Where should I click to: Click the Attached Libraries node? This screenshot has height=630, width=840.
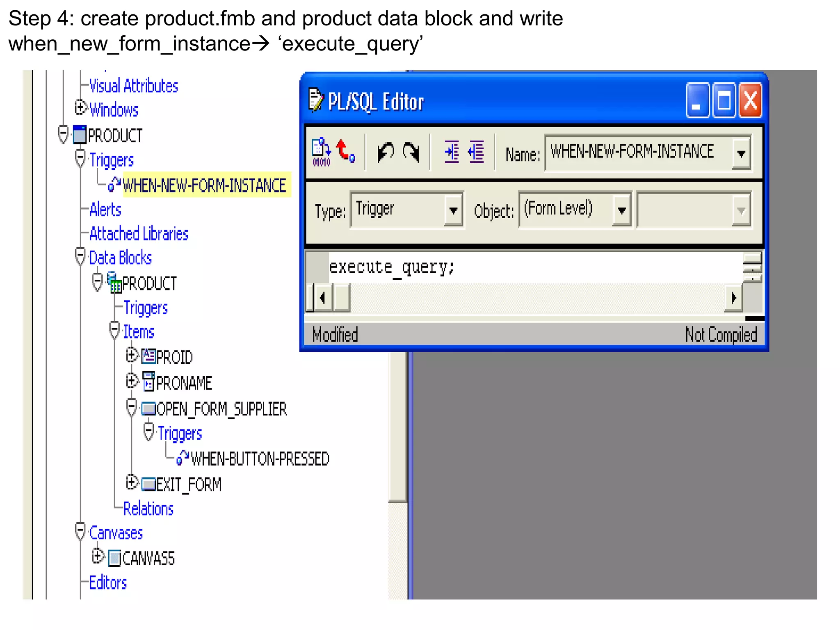point(139,234)
